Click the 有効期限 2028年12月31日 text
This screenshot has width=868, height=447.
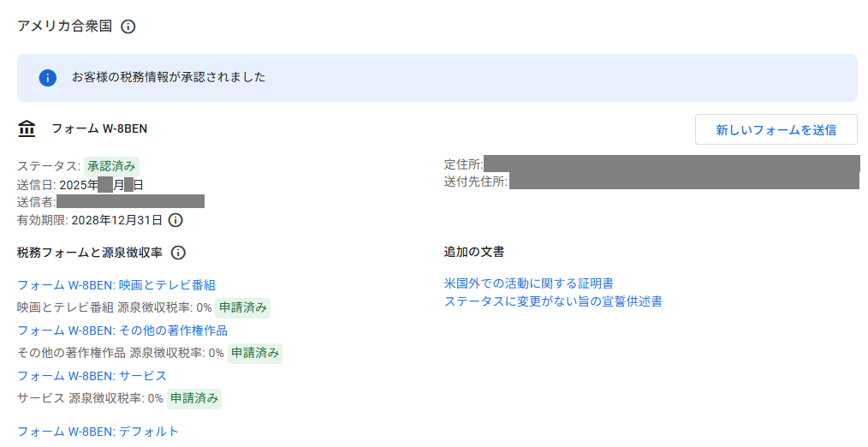tap(90, 220)
